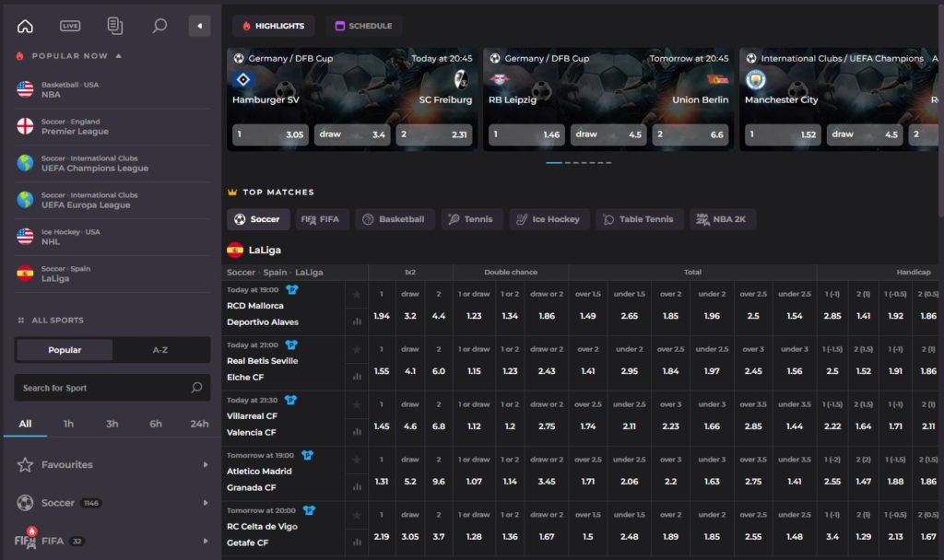Favourite the RCD Mallorca match star
The width and height of the screenshot is (944, 560).
click(x=357, y=294)
